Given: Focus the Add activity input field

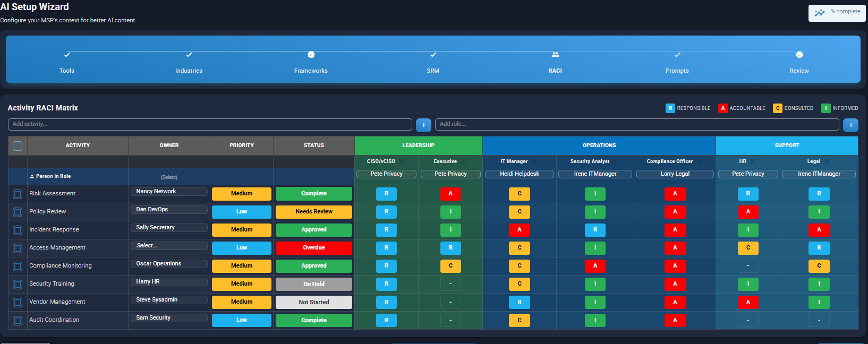Looking at the screenshot, I should coord(210,124).
